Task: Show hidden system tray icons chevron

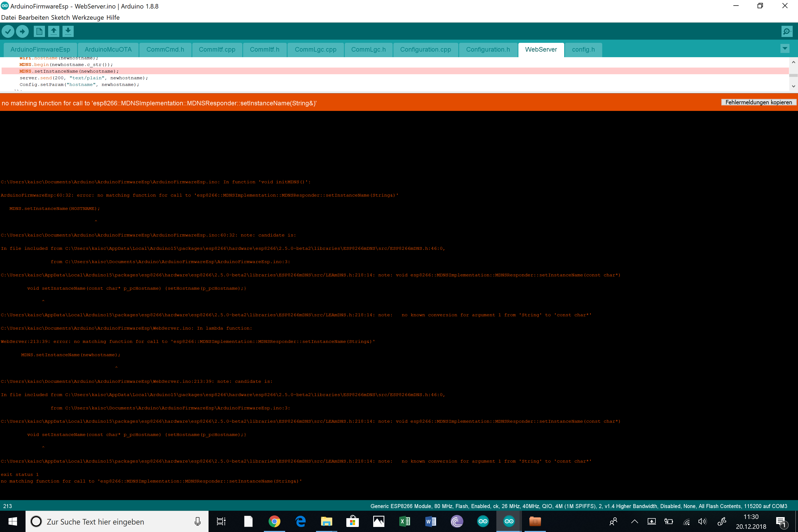Action: click(634, 521)
